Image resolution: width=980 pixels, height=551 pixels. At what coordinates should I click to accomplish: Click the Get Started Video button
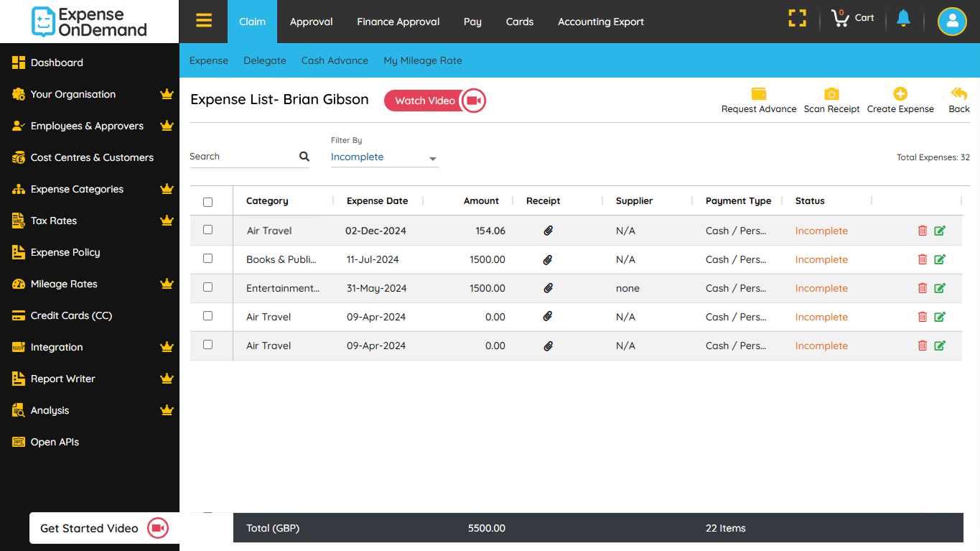click(x=104, y=528)
